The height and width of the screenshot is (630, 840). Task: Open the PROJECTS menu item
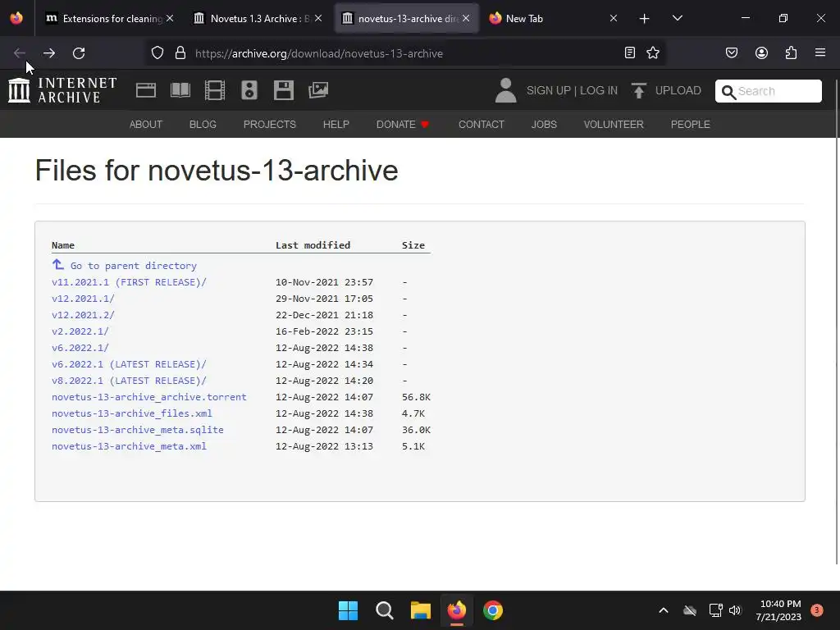[269, 125]
